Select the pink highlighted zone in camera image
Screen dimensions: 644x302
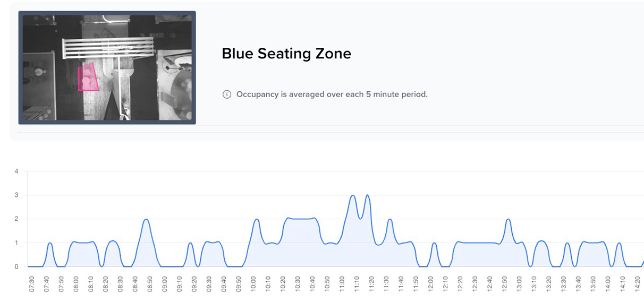(x=88, y=78)
